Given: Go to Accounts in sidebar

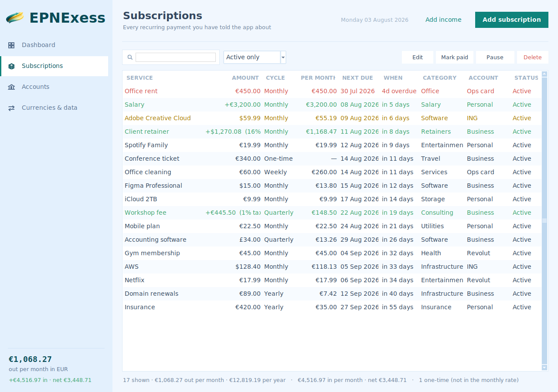Looking at the screenshot, I should click(54, 87).
